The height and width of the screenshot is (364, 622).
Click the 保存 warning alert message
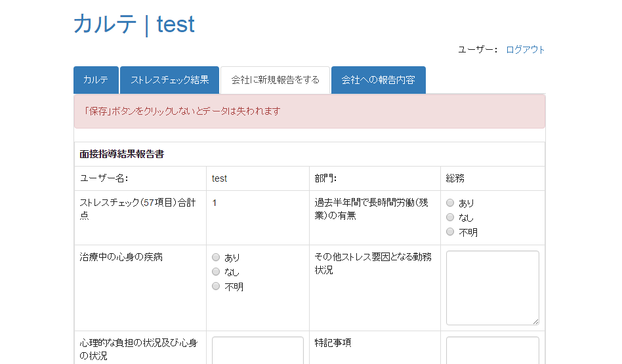click(x=310, y=111)
